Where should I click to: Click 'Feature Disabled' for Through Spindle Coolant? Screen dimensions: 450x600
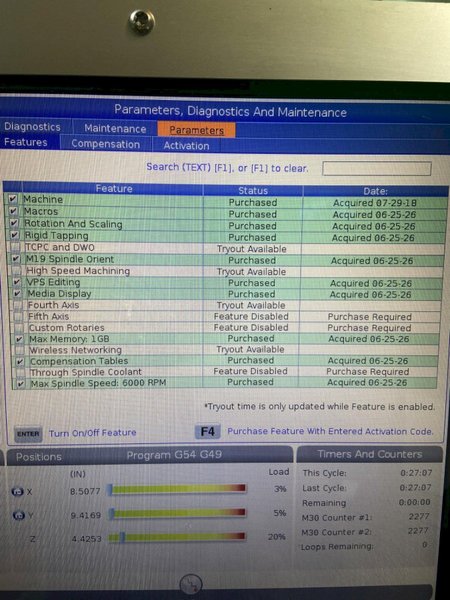click(x=250, y=371)
